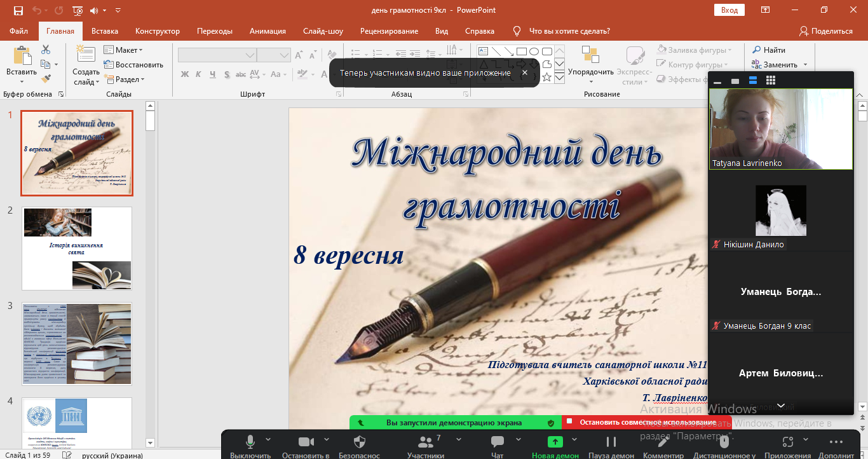Open the Дополнительно three-dots menu
The image size is (868, 459).
[836, 442]
